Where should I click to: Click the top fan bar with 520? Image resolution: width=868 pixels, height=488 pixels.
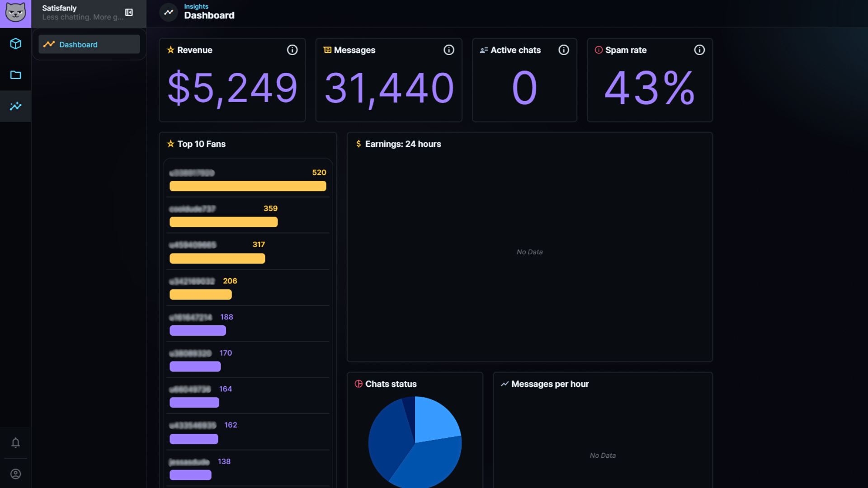coord(247,186)
